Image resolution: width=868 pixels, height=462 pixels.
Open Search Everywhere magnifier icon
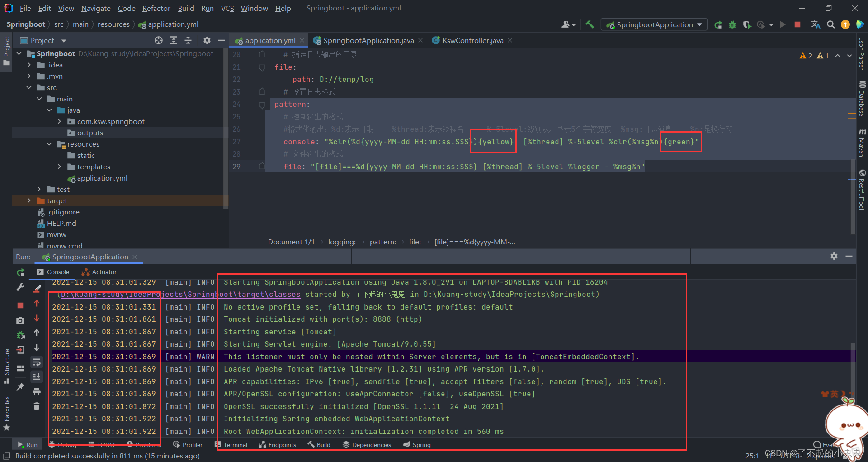831,24
